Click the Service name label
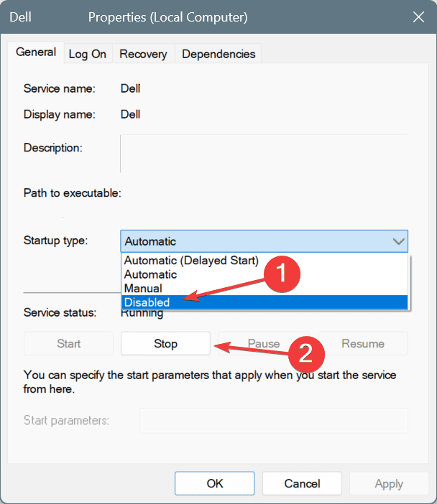 click(x=59, y=88)
